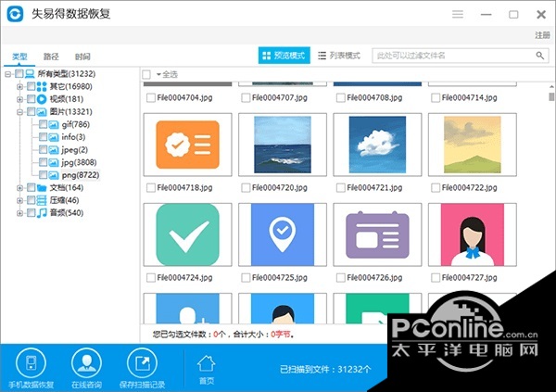The height and width of the screenshot is (392, 556).
Task: Click the png(8722) image type icon
Action: tap(54, 175)
